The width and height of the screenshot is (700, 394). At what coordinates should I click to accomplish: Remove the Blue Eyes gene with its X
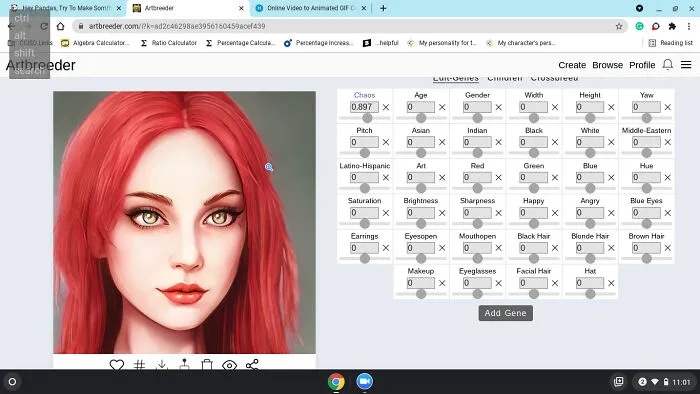click(667, 213)
